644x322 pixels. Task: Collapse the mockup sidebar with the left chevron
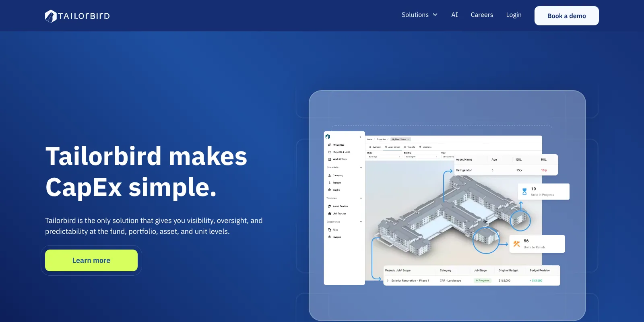click(360, 137)
